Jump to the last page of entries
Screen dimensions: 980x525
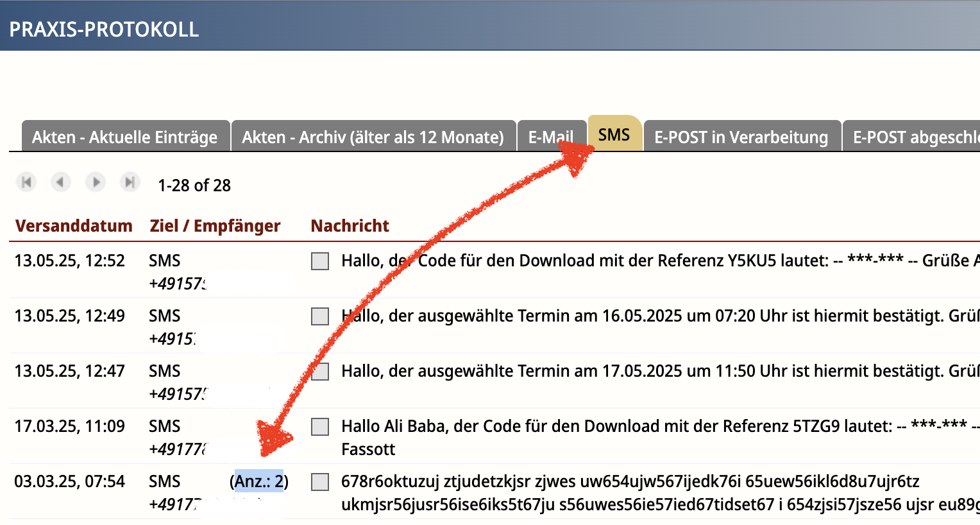tap(130, 182)
